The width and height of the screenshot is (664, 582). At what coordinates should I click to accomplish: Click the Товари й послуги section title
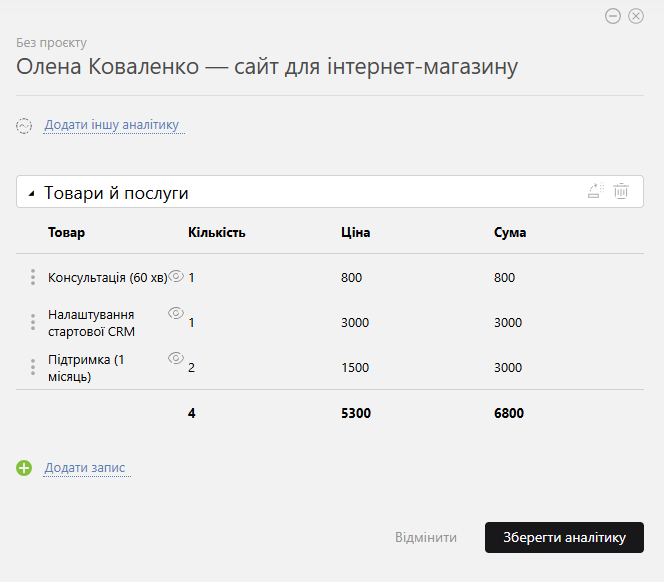(x=116, y=193)
